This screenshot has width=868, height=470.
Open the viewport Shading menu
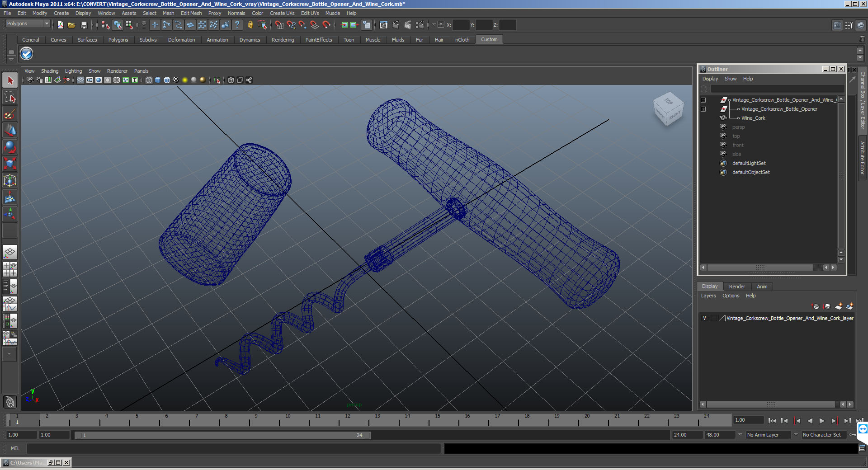click(50, 71)
